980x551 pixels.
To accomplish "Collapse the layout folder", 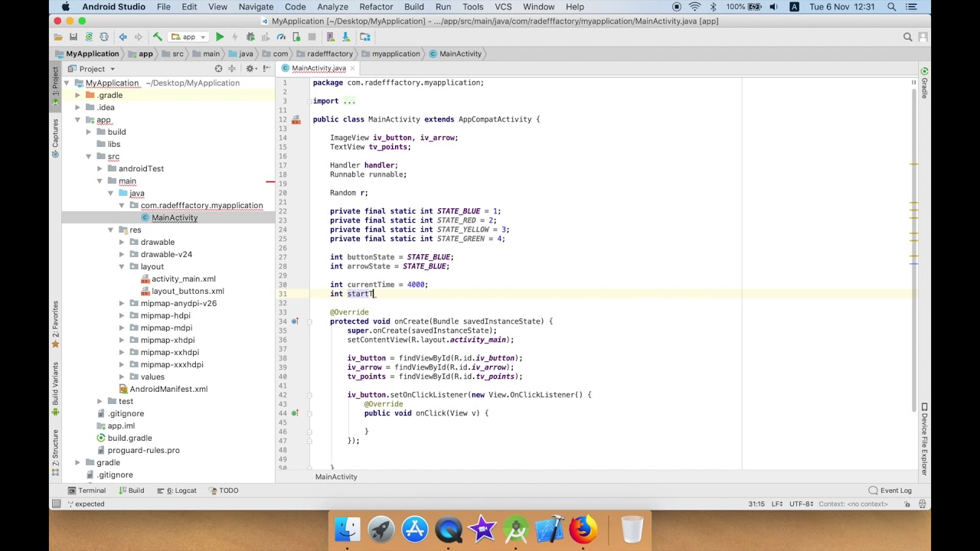I will (122, 266).
